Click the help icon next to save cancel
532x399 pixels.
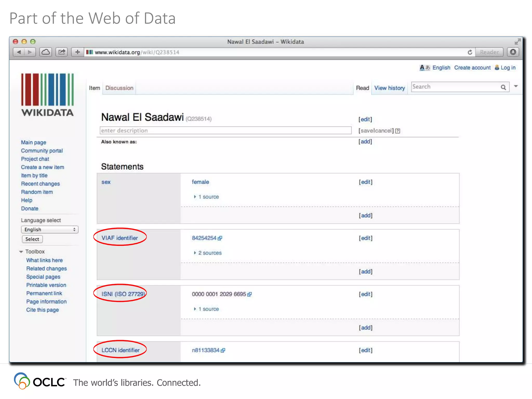(397, 131)
